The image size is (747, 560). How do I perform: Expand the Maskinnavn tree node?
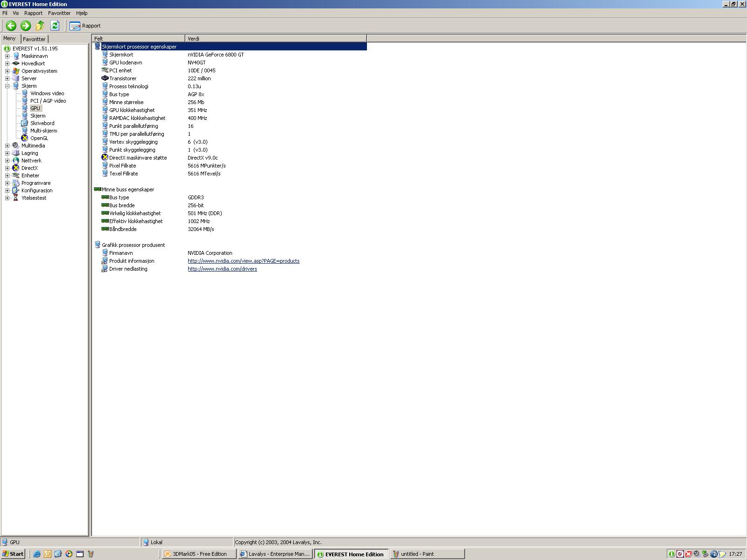tap(7, 56)
